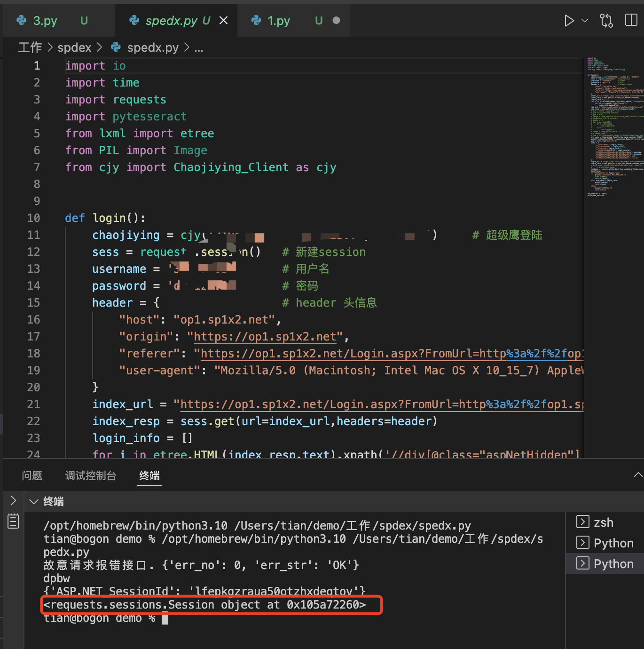This screenshot has height=649, width=644.
Task: Select the first Python terminal instance
Action: tap(604, 543)
